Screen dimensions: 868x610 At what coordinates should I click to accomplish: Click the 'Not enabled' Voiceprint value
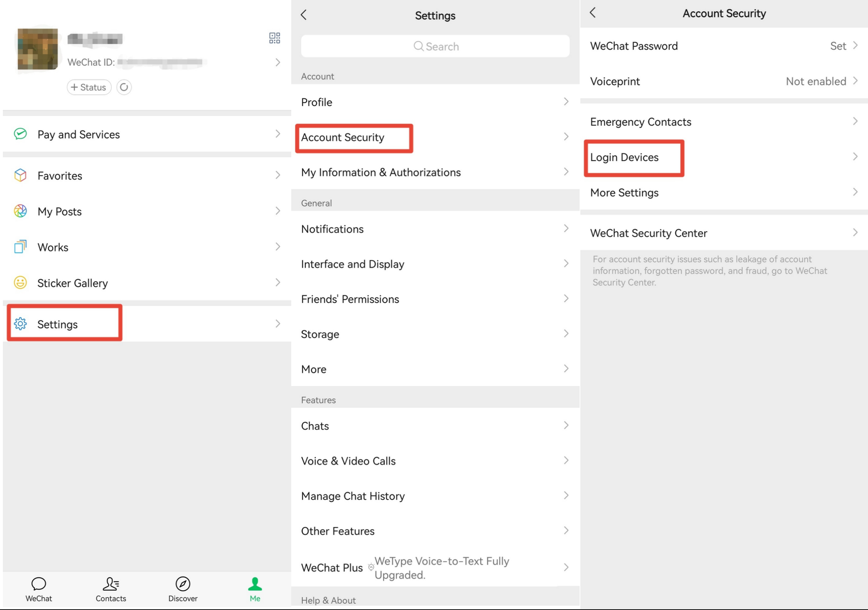(x=816, y=81)
